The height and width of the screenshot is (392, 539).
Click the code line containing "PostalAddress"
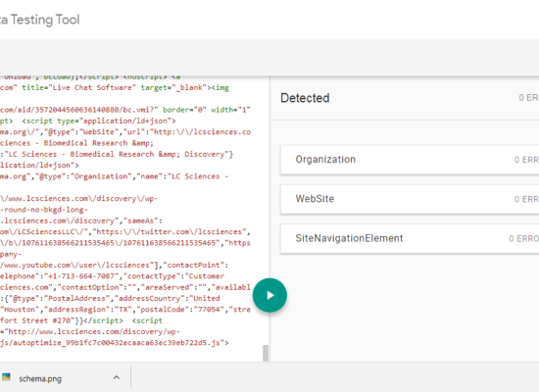click(x=110, y=298)
